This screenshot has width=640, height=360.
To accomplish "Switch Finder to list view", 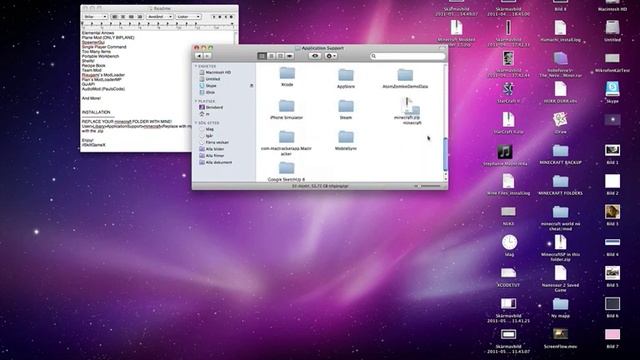I will point(271,56).
